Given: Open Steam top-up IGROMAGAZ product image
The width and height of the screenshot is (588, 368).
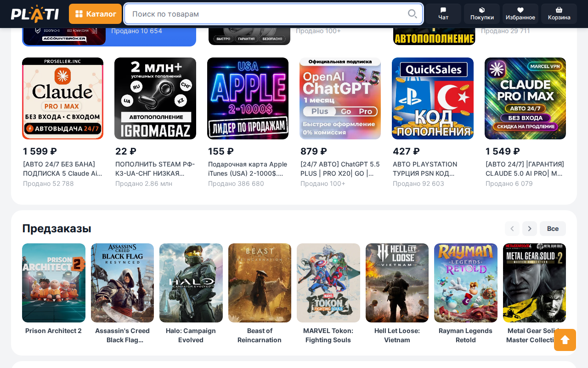Looking at the screenshot, I should [155, 98].
